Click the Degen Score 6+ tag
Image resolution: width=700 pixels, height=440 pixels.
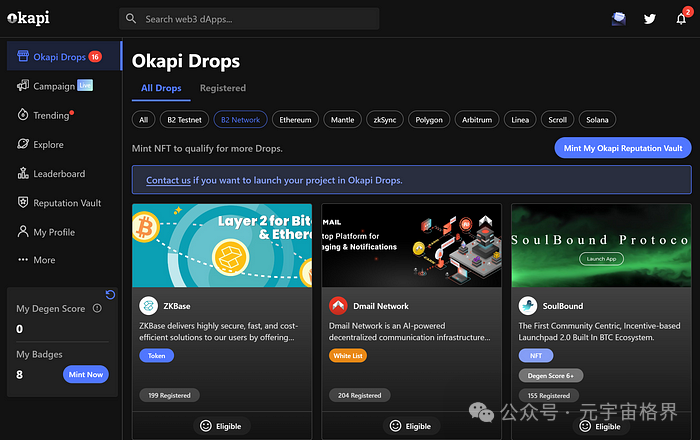pyautogui.click(x=550, y=376)
